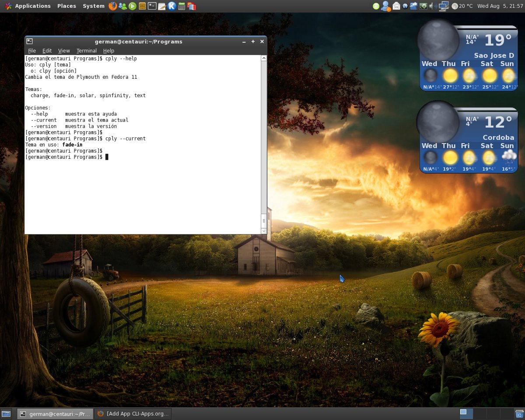Open the user presence status tray icon
Screen dimensions: 525x420
click(386, 6)
